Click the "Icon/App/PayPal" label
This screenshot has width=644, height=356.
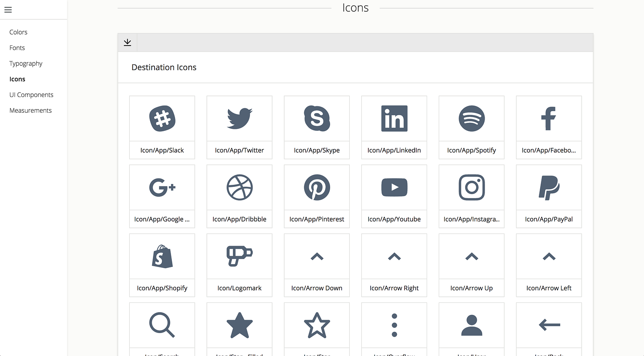click(x=549, y=219)
